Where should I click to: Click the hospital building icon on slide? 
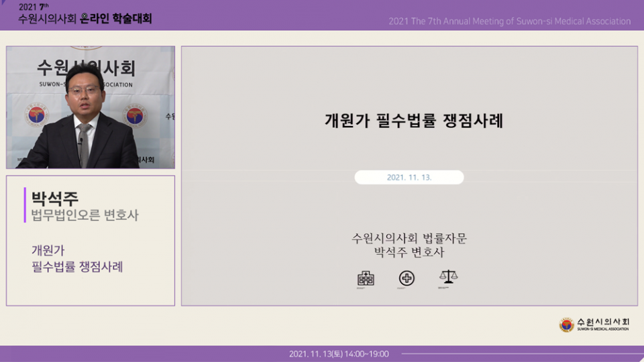pos(366,278)
